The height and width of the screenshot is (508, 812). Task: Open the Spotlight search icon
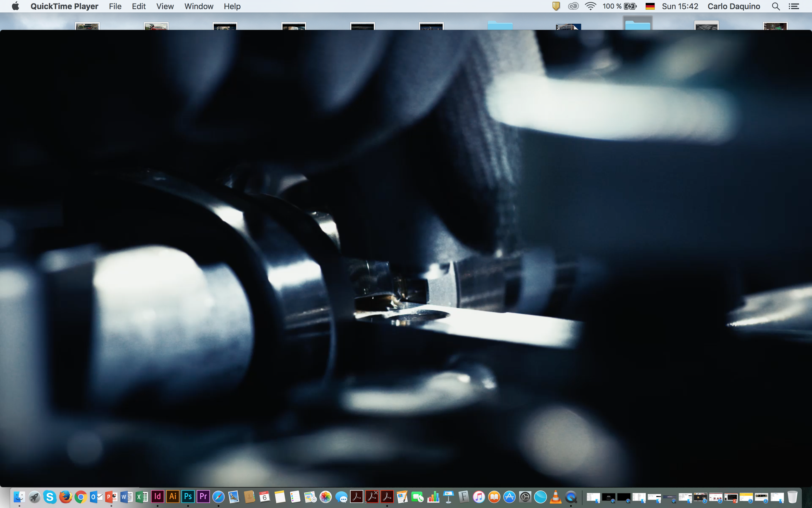click(x=775, y=7)
